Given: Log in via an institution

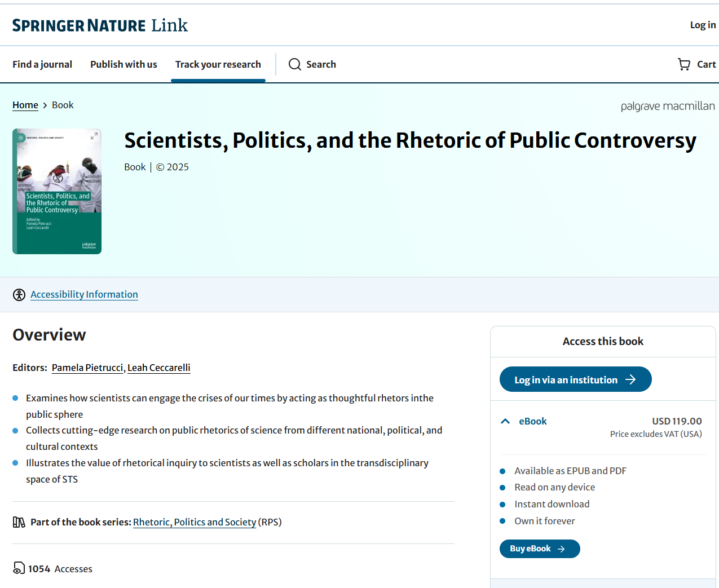Looking at the screenshot, I should (575, 379).
